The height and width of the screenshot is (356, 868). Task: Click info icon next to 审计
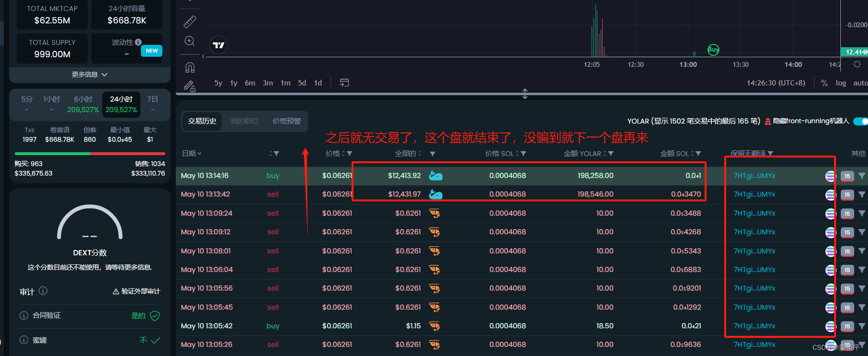(x=43, y=291)
